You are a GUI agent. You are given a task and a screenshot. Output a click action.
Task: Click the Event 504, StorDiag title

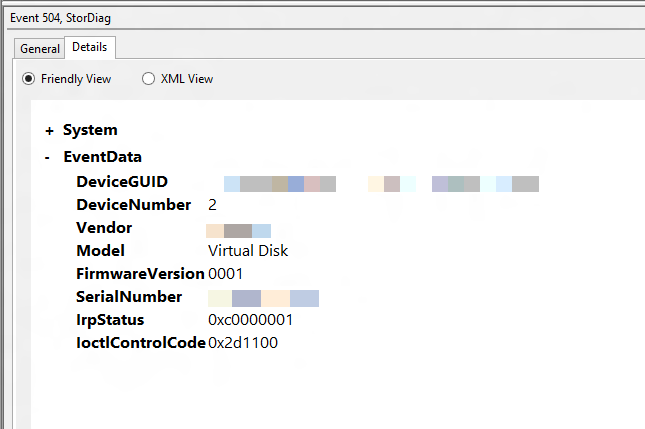pyautogui.click(x=60, y=18)
